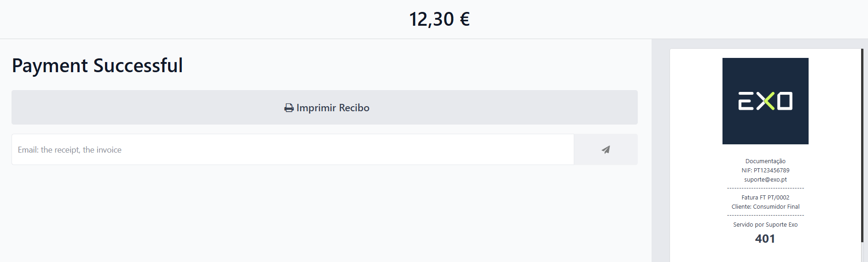Click the Fatura FT PT/0002 line
This screenshot has height=262, width=868.
pyautogui.click(x=765, y=198)
